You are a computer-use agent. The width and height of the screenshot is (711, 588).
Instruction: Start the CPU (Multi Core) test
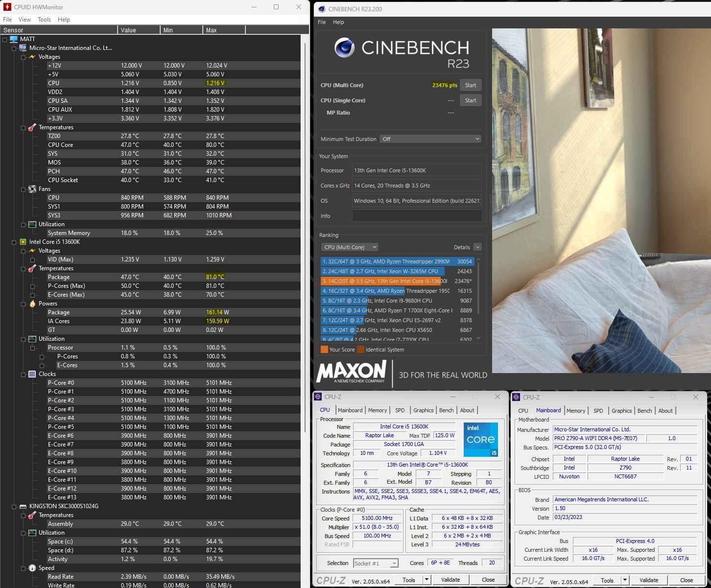pos(471,85)
